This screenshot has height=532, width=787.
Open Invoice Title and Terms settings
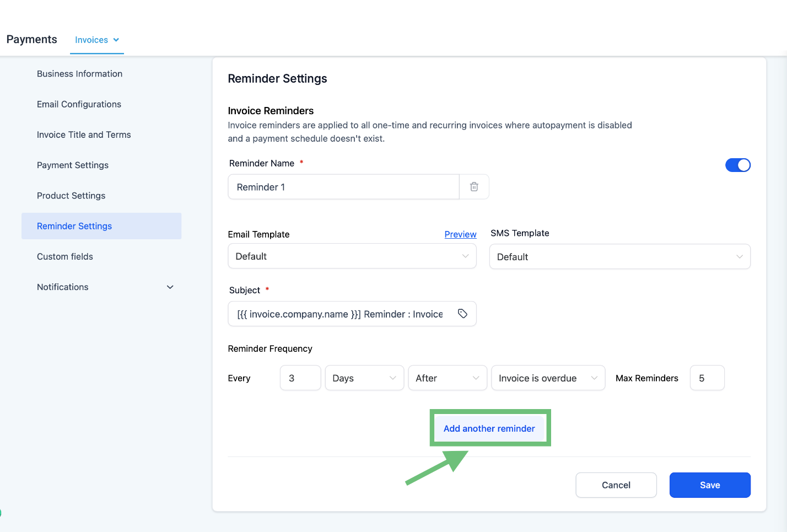click(x=84, y=135)
